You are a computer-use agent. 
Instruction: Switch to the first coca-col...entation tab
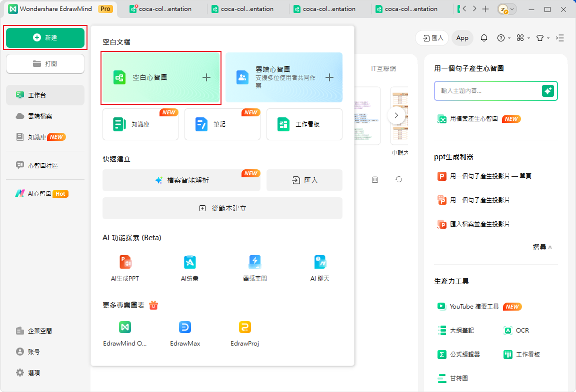[165, 8]
